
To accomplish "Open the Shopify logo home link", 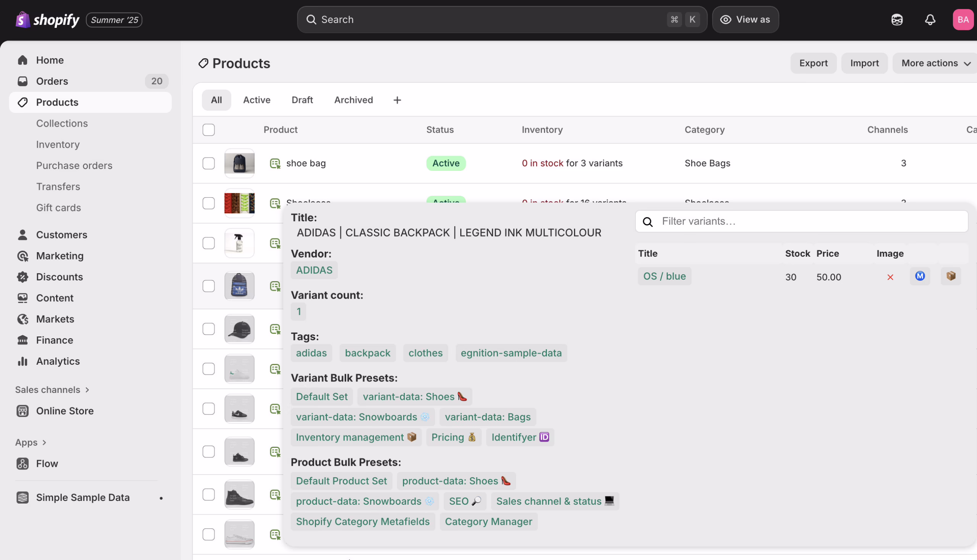I will coord(47,19).
